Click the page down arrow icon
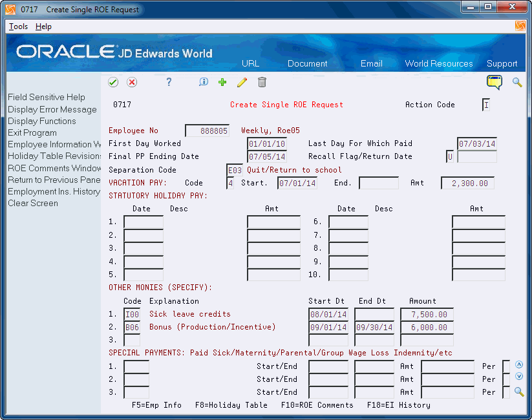 (519, 376)
